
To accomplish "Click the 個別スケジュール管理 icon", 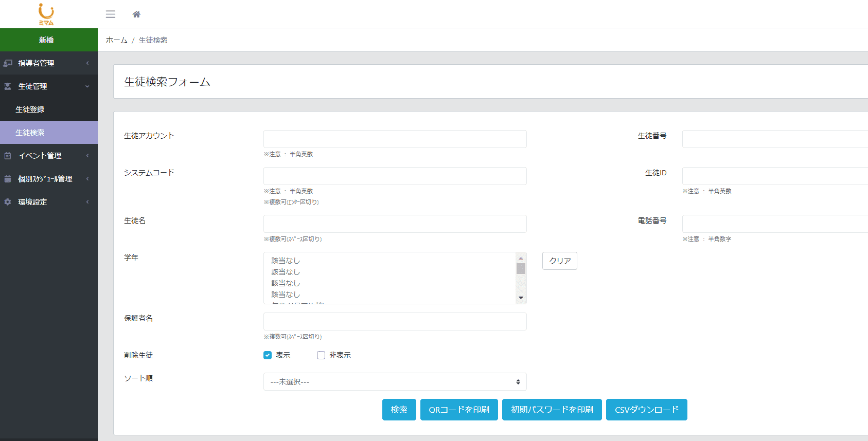I will (x=8, y=179).
